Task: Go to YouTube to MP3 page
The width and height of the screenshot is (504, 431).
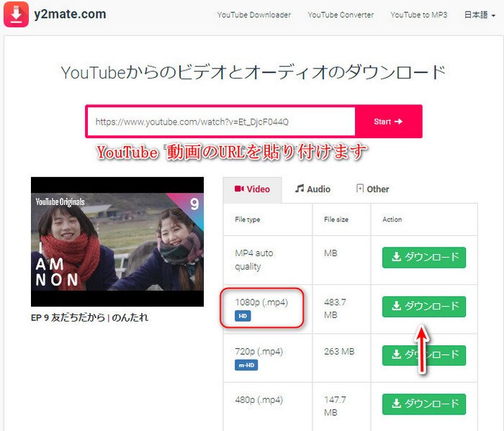Action: pyautogui.click(x=418, y=15)
